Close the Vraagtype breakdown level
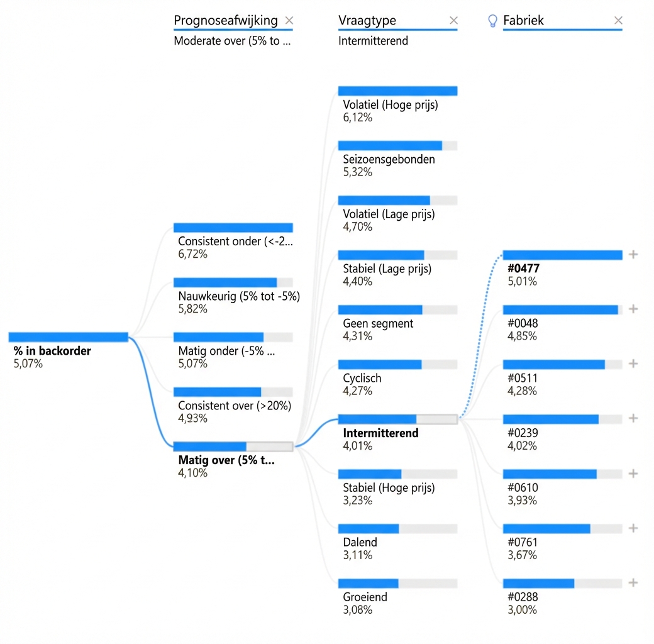This screenshot has width=654, height=644. pos(453,20)
